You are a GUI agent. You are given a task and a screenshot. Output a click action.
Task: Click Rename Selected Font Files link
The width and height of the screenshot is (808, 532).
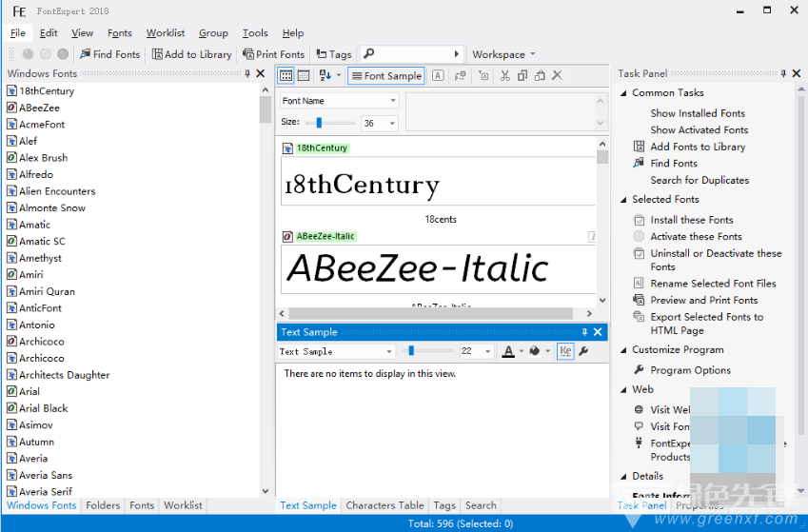[713, 284]
